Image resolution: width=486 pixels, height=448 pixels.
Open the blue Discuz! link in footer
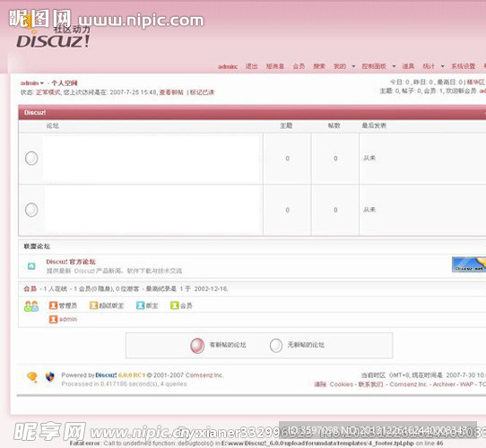click(106, 375)
